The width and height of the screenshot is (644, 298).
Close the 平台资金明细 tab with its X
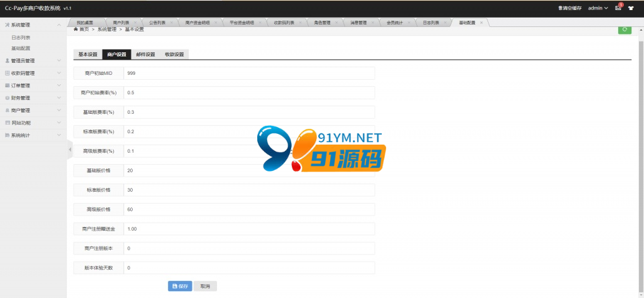[260, 23]
